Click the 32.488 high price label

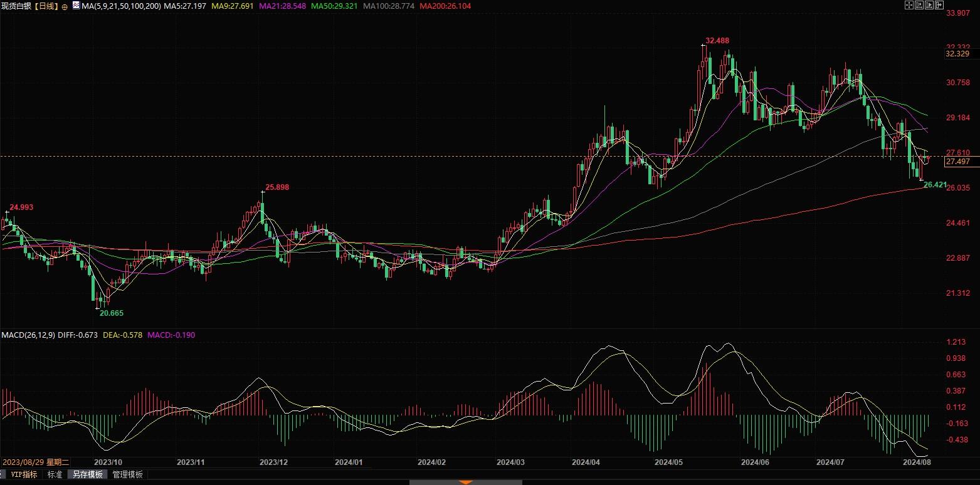(717, 41)
